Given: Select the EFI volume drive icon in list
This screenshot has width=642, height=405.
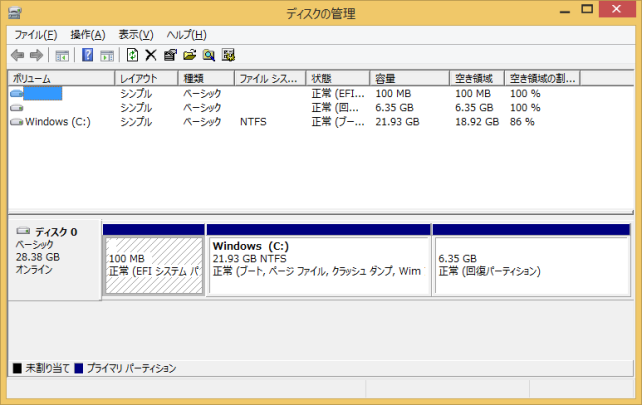Looking at the screenshot, I should pos(16,93).
